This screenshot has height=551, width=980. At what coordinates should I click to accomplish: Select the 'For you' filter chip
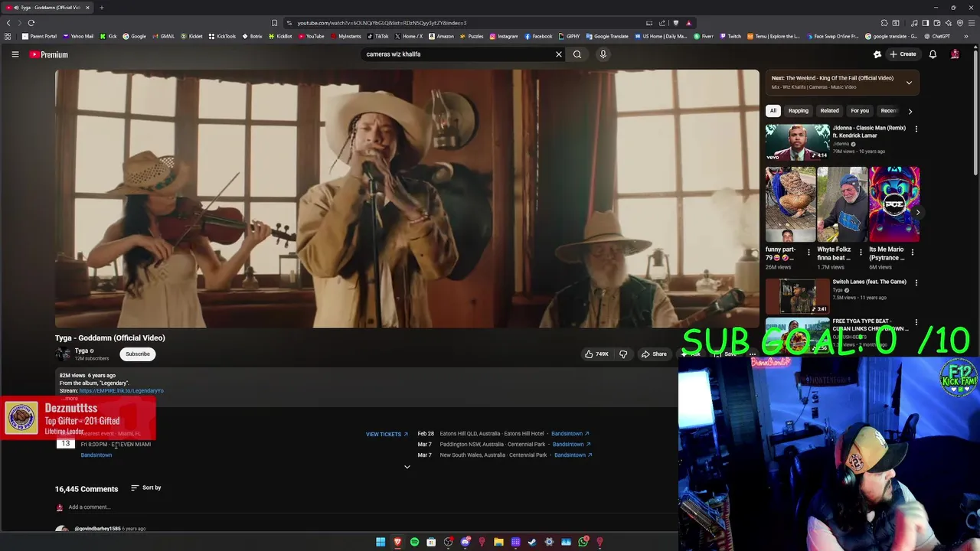click(860, 111)
